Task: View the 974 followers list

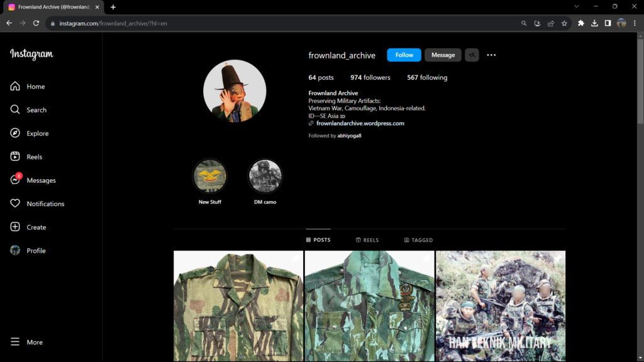Action: pyautogui.click(x=370, y=77)
